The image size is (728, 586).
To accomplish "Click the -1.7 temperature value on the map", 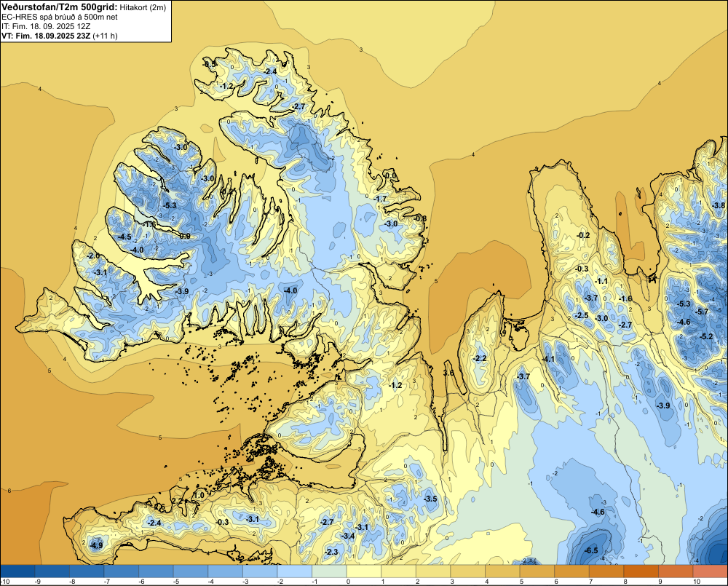I will click(380, 199).
